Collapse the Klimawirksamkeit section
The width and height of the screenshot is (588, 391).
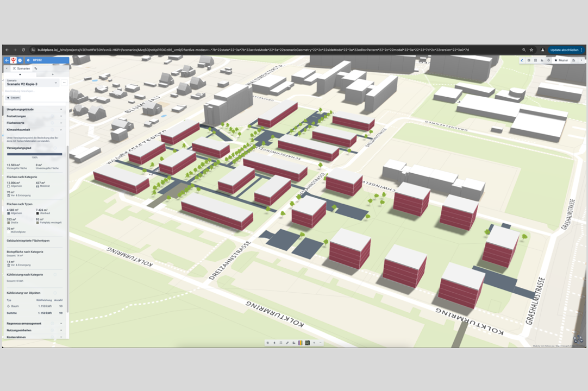61,130
